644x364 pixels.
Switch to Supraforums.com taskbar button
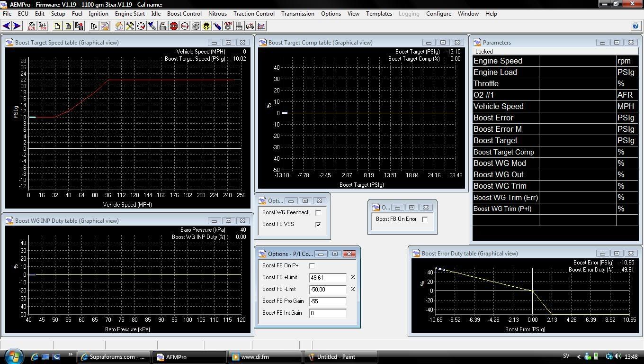coord(115,357)
